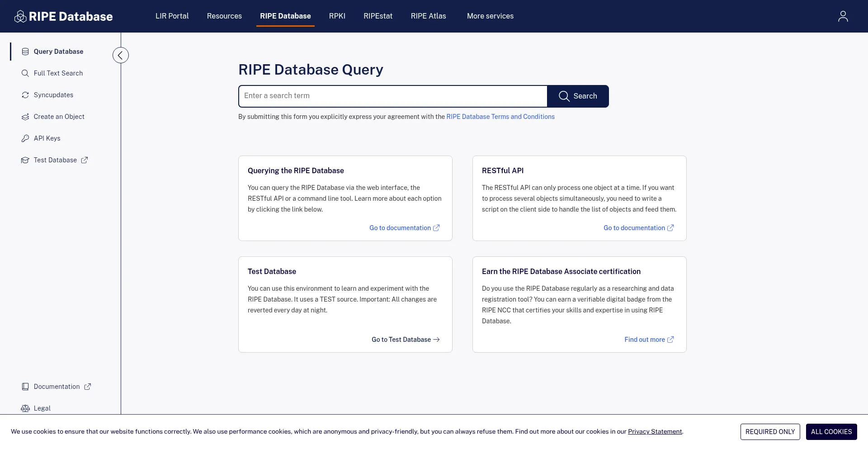Click external-link icon next to Find out more
This screenshot has width=868, height=449.
click(x=670, y=340)
